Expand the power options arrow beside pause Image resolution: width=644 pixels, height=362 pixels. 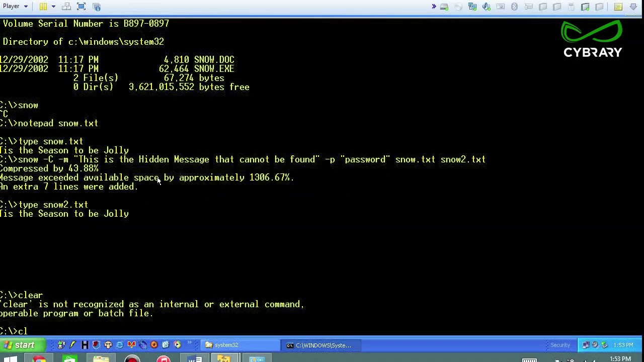(x=53, y=7)
